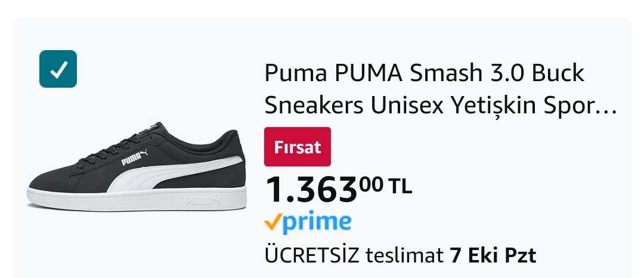Click the white Puma stripe on the sneaker
The image size is (644, 278).
click(179, 177)
